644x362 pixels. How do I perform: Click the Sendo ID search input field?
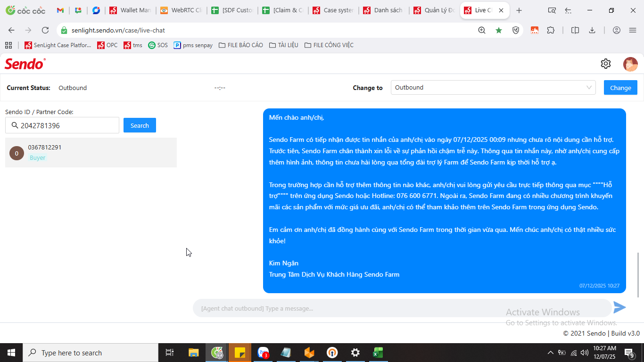click(62, 125)
